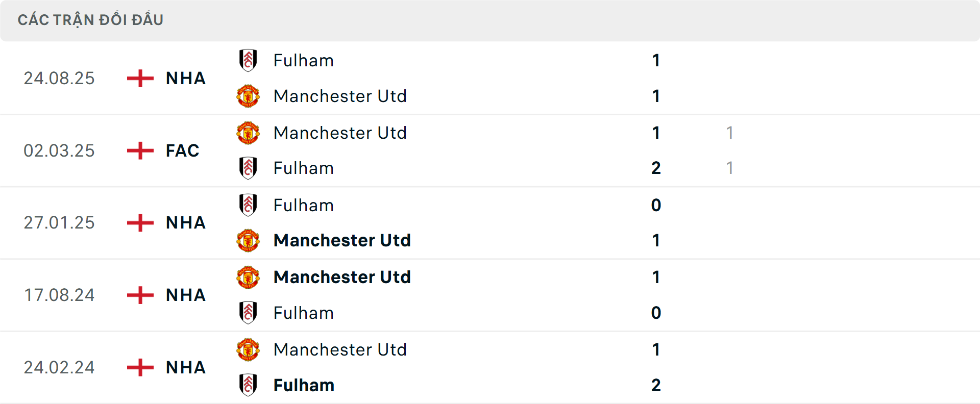Click the Fulham badge in the 27.01.25 match
Viewport: 980px width, 404px height.
tap(249, 205)
